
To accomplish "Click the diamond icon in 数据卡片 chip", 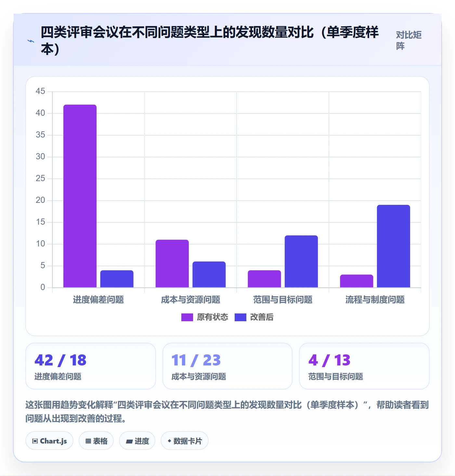I will [169, 441].
